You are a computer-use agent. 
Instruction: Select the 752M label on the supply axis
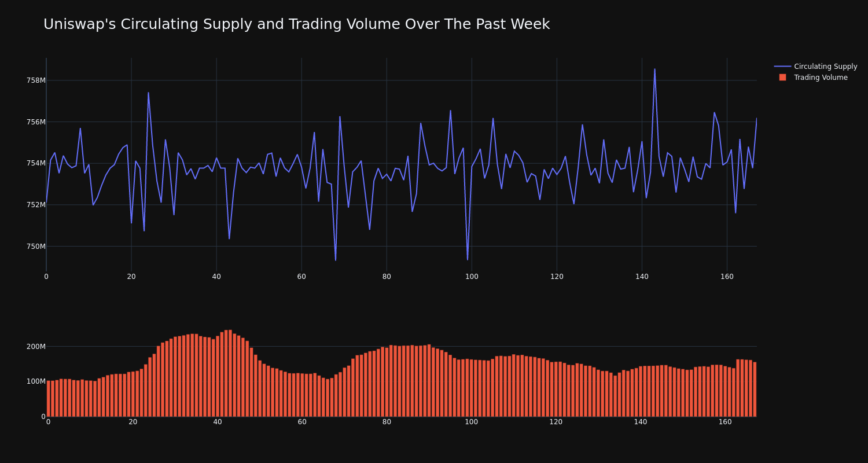tap(36, 205)
